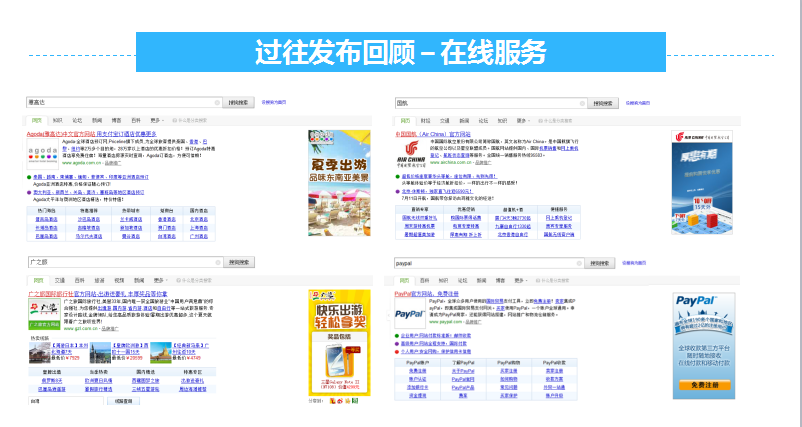
Task: Switch to 百科 tab in 雅高达 results
Action: coord(136,121)
